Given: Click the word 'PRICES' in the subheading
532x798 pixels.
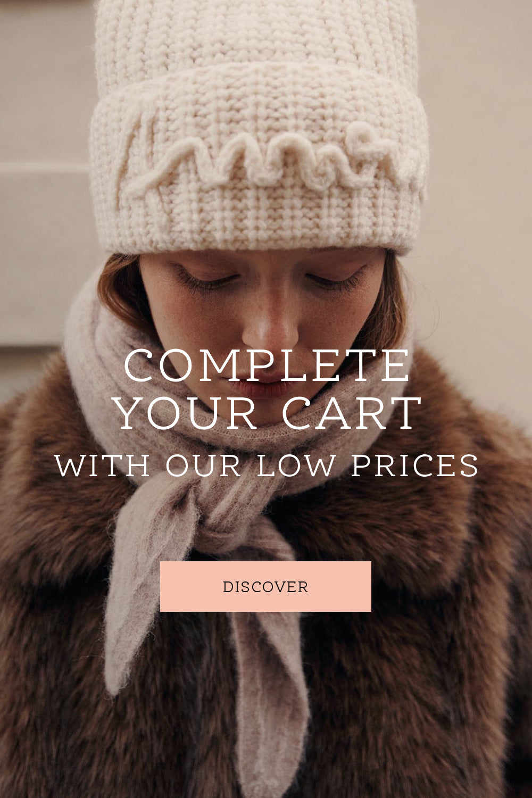Looking at the screenshot, I should [x=415, y=465].
